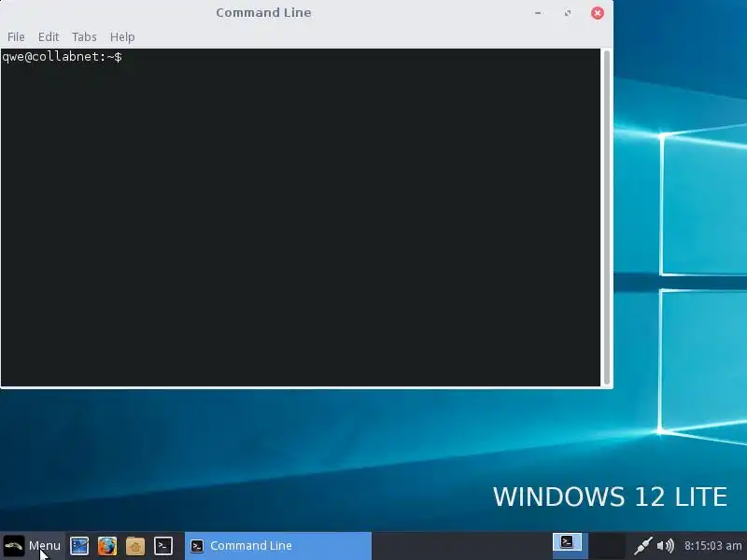The height and width of the screenshot is (560, 747).
Task: Open the network connection tray icon
Action: (643, 546)
